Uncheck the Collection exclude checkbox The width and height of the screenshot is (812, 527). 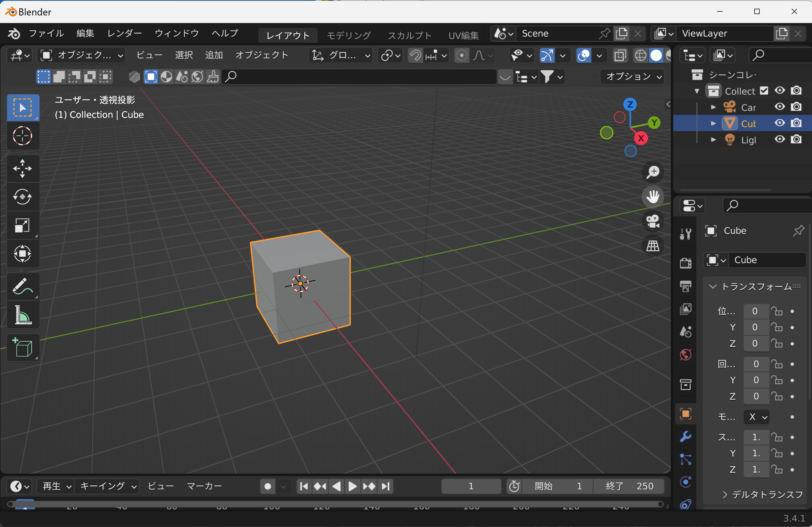pyautogui.click(x=764, y=91)
